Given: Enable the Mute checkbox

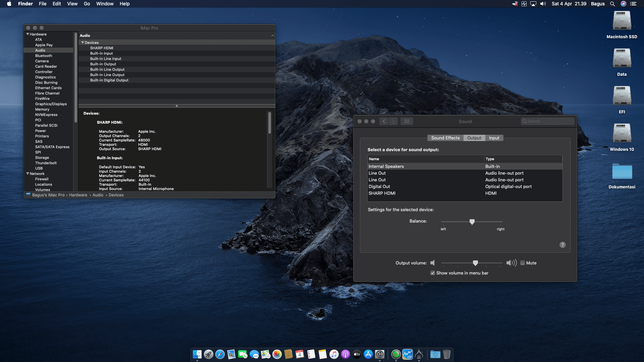Looking at the screenshot, I should click(523, 263).
